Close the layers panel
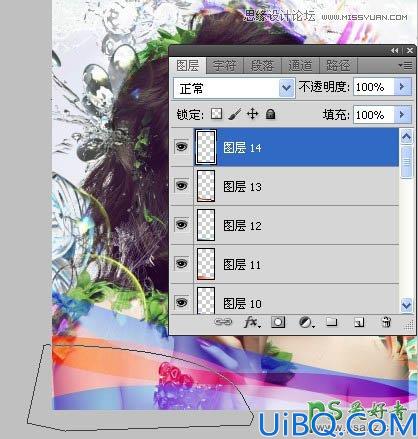The height and width of the screenshot is (439, 418). click(410, 51)
